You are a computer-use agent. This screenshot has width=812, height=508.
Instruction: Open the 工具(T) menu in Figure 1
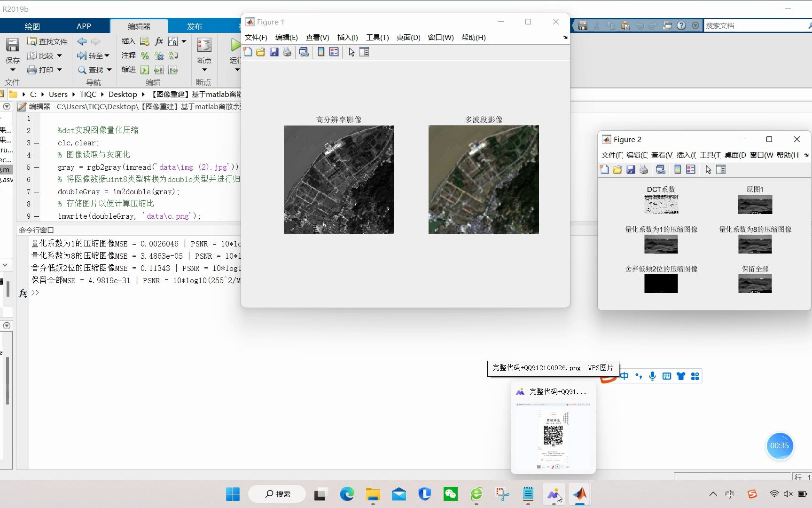pos(377,38)
